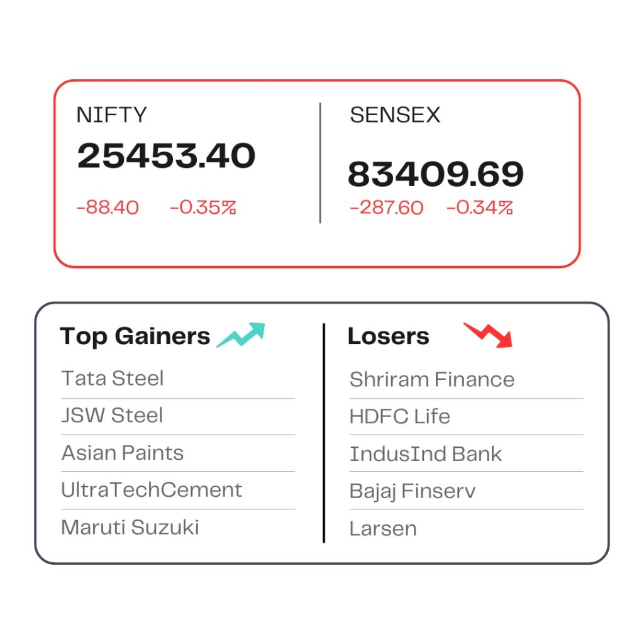Choose Larsen in the Losers list
644x644 pixels.
pyautogui.click(x=383, y=528)
